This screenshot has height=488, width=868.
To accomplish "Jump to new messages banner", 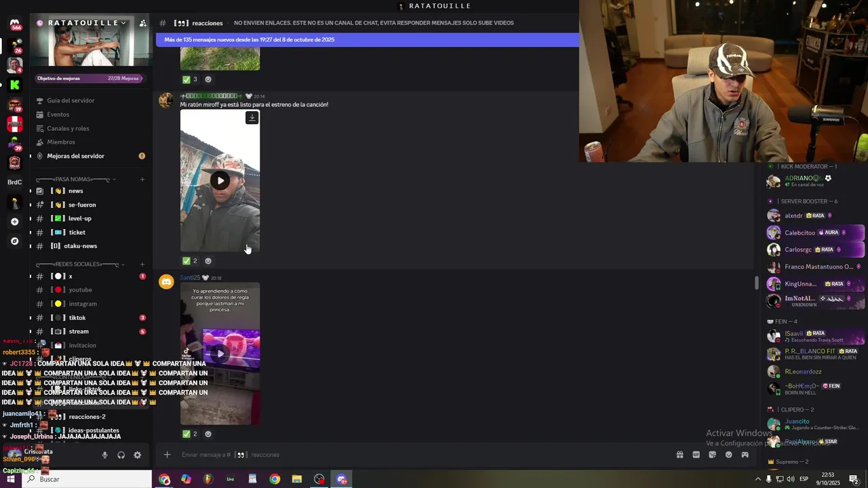I will point(367,40).
